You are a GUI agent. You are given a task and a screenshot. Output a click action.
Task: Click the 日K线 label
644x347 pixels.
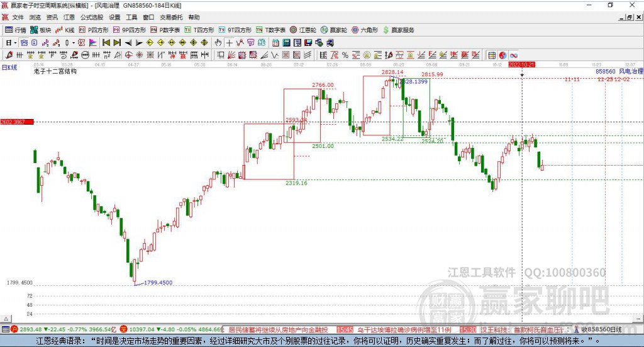pos(9,67)
